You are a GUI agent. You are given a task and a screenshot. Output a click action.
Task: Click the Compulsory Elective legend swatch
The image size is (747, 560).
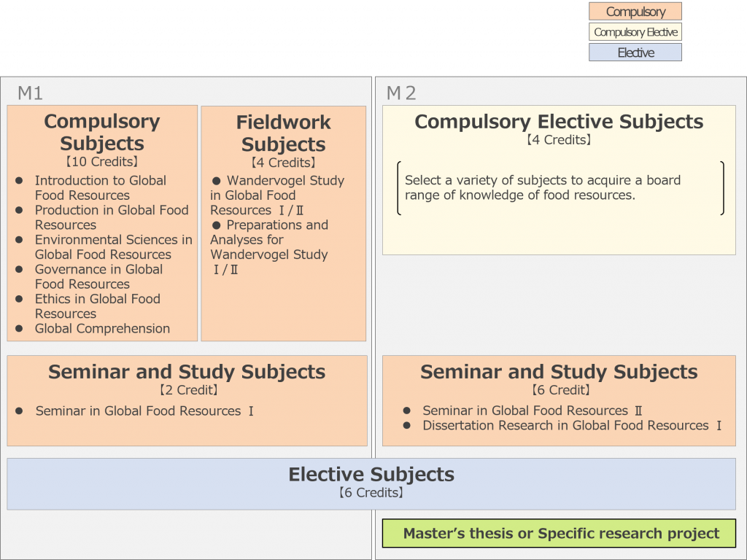[635, 32]
